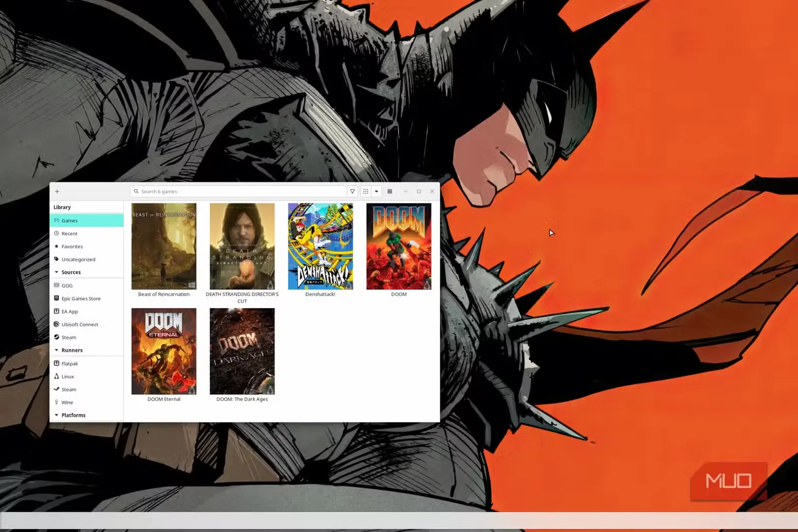
Task: Open the view options dropdown arrow
Action: 377,191
